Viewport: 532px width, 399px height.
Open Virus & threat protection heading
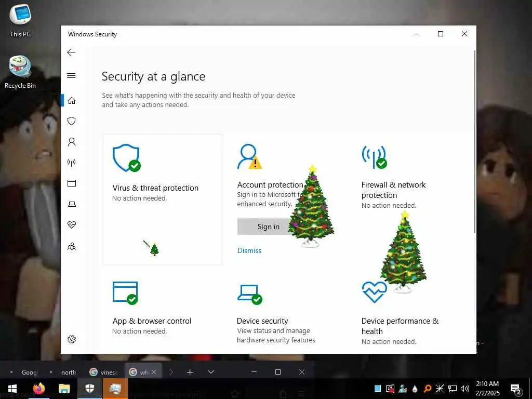[155, 188]
